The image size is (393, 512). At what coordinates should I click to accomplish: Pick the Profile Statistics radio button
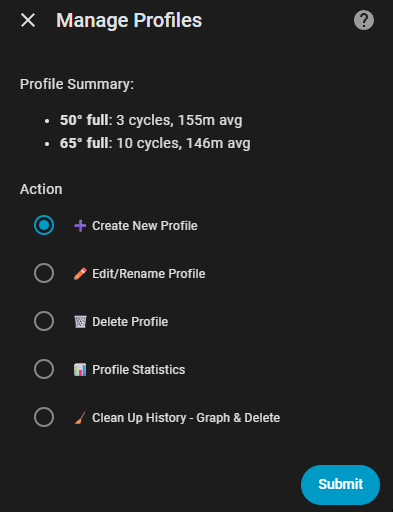pyautogui.click(x=44, y=369)
